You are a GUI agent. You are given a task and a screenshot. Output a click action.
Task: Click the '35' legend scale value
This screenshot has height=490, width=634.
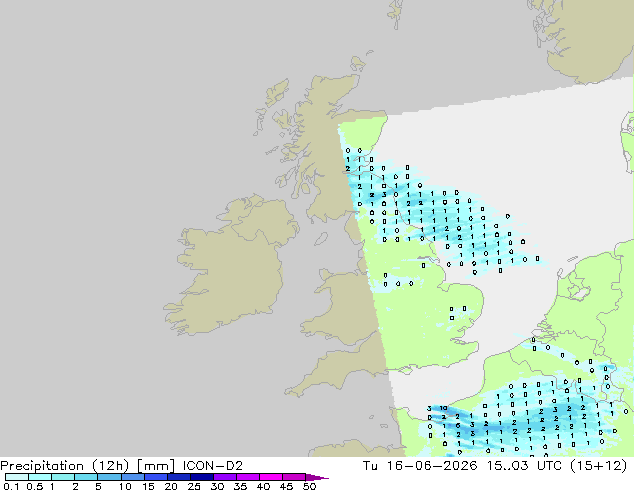coord(240,486)
